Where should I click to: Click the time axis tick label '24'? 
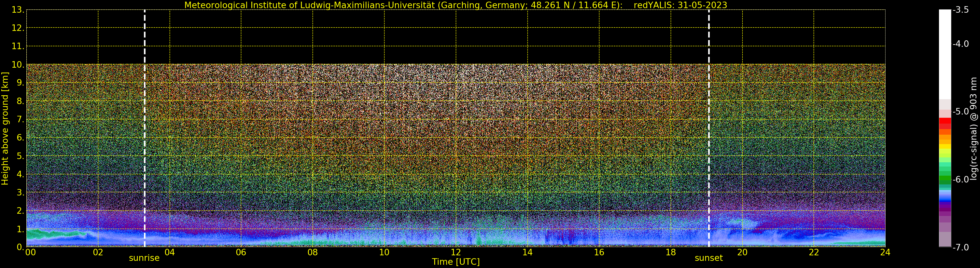(x=885, y=252)
